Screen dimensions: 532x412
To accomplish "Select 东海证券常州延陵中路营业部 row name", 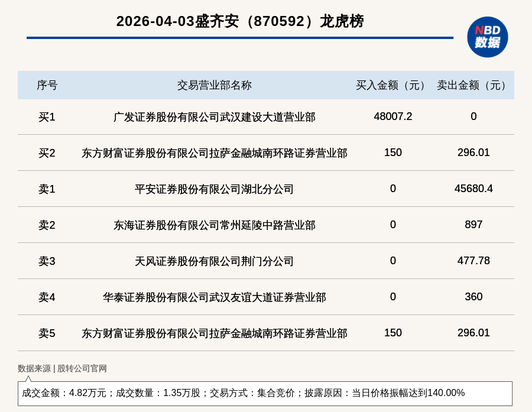I will (214, 225).
